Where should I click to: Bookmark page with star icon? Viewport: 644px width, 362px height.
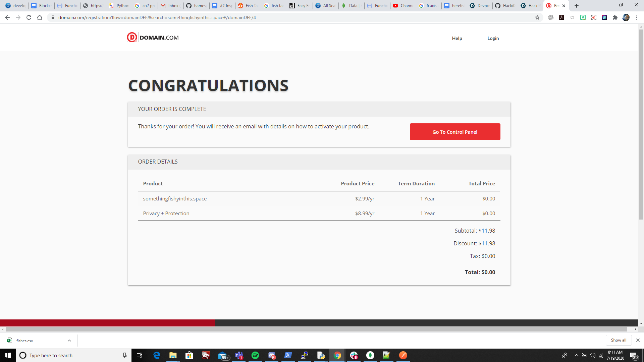click(537, 17)
